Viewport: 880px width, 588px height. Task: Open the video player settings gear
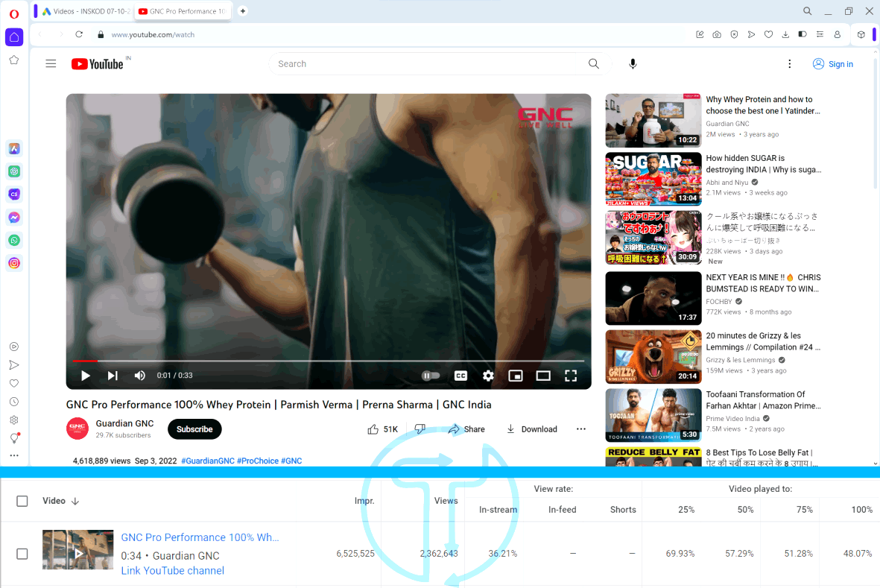(x=488, y=376)
